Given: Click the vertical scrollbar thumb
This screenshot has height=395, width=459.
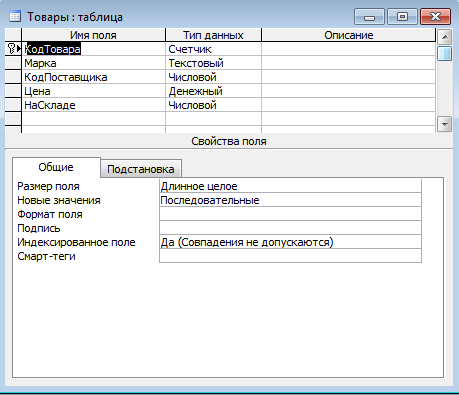Looking at the screenshot, I should 445,53.
